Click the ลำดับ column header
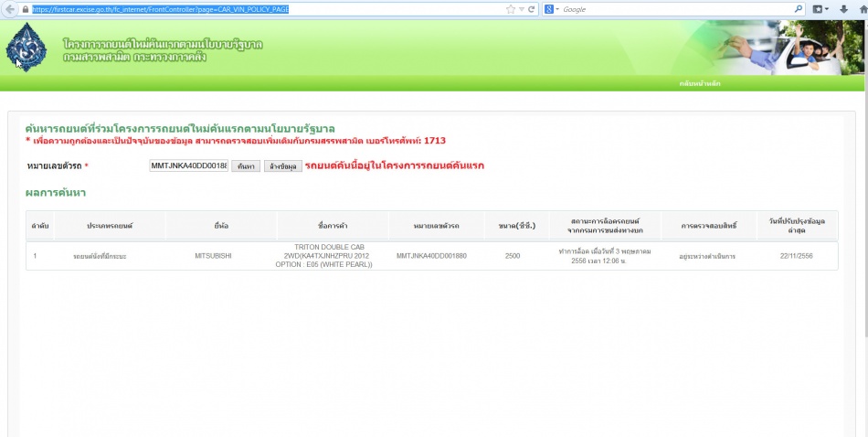 coord(40,226)
